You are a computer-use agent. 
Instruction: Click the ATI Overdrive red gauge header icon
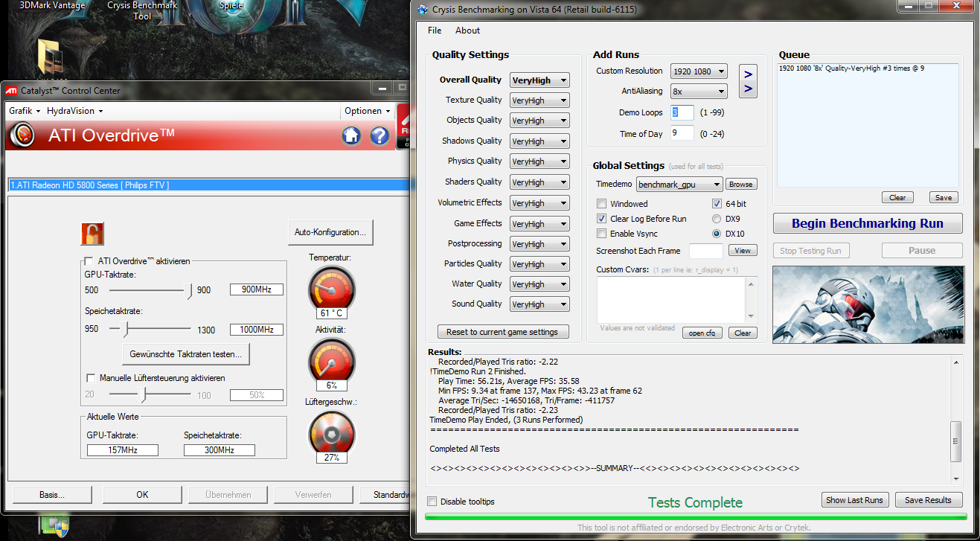(x=23, y=135)
